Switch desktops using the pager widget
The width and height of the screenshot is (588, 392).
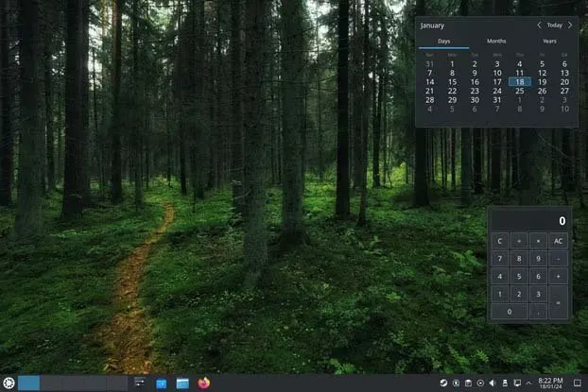coord(72,383)
